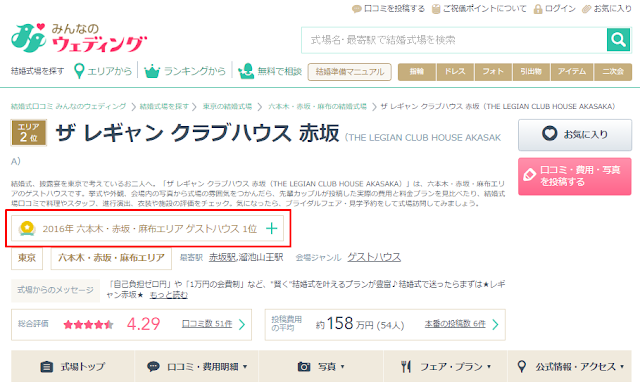The width and height of the screenshot is (640, 389).
Task: Click the speech bubble icon on 口コミ・費用明細 tab
Action: click(153, 367)
